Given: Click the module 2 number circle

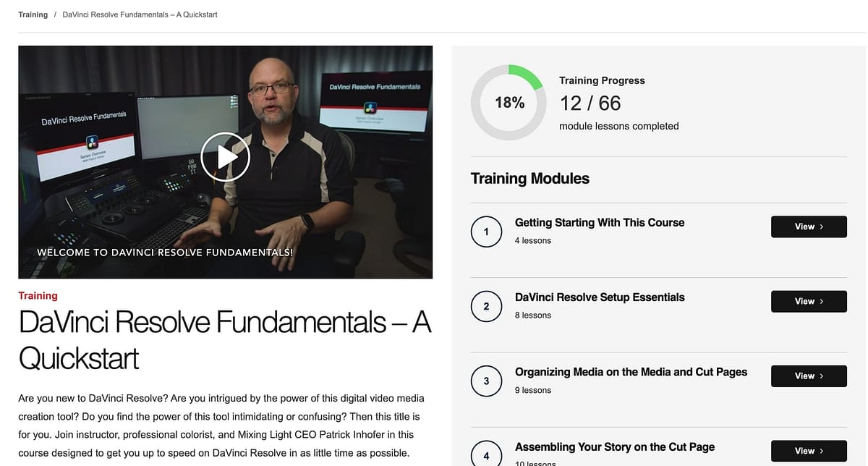Looking at the screenshot, I should point(486,306).
